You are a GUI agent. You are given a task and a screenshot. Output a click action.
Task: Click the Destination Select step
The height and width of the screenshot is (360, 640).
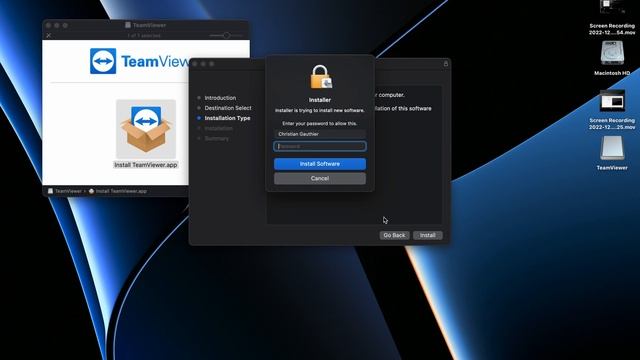pos(228,108)
